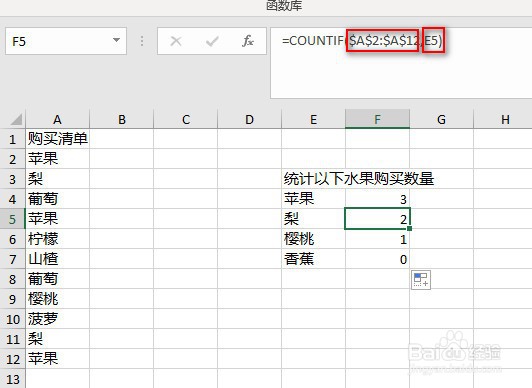
Task: Select row 10 header
Action: [13, 319]
